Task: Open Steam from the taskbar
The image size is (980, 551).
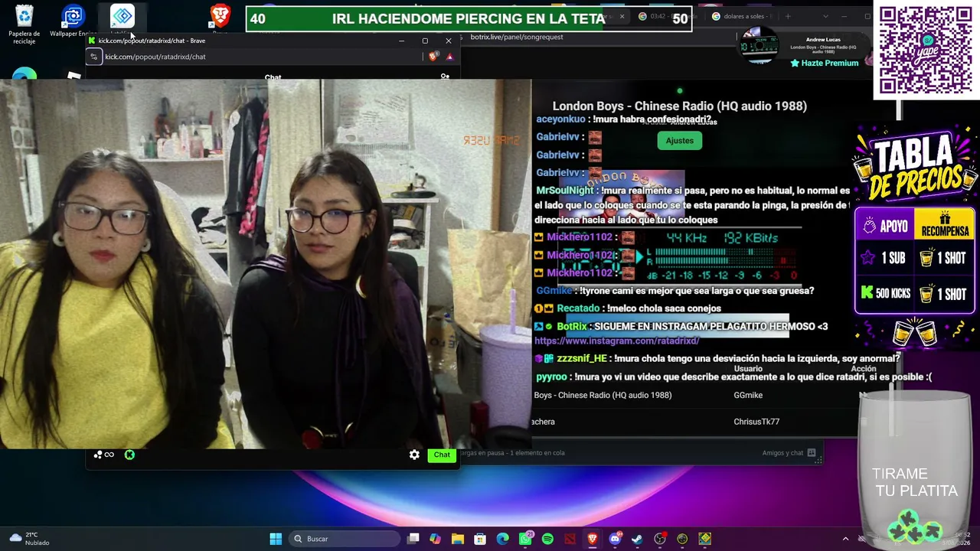Action: 637,539
